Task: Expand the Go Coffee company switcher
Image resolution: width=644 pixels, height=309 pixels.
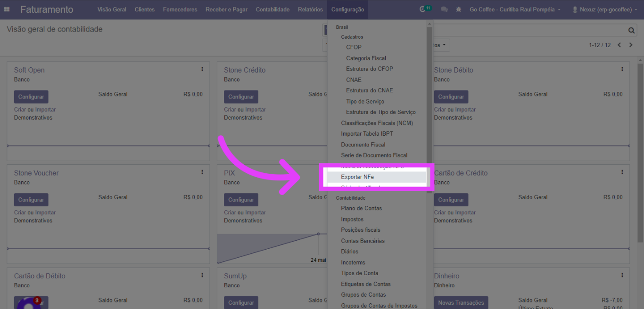Action: pos(515,9)
